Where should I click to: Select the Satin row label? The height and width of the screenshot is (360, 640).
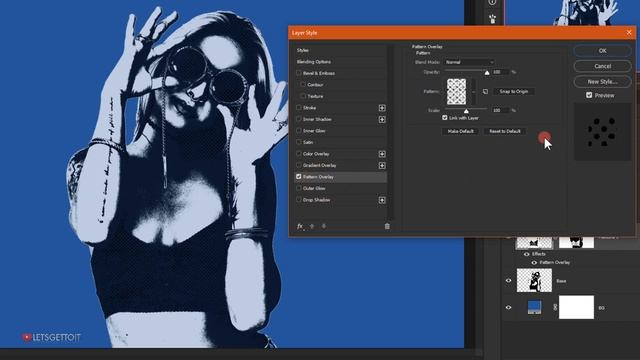(308, 142)
